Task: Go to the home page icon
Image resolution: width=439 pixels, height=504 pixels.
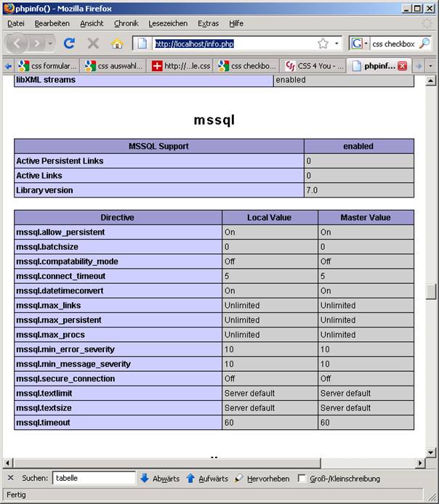Action: (116, 44)
